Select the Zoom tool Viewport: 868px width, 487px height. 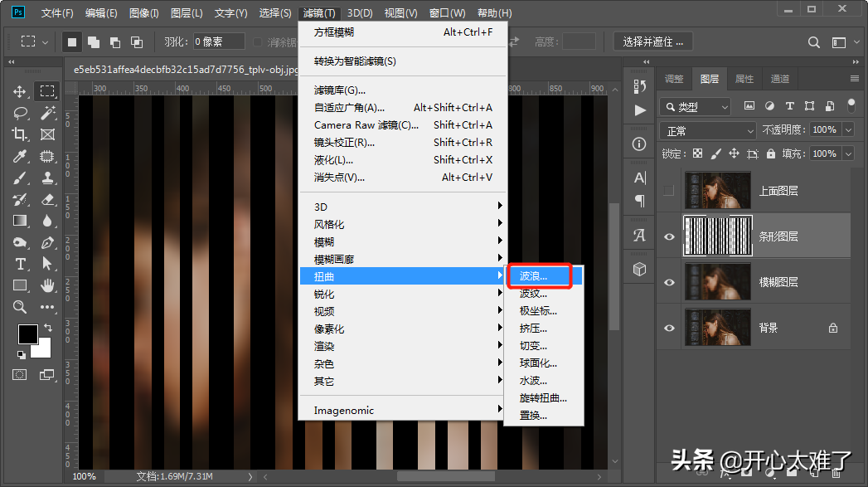coord(20,307)
